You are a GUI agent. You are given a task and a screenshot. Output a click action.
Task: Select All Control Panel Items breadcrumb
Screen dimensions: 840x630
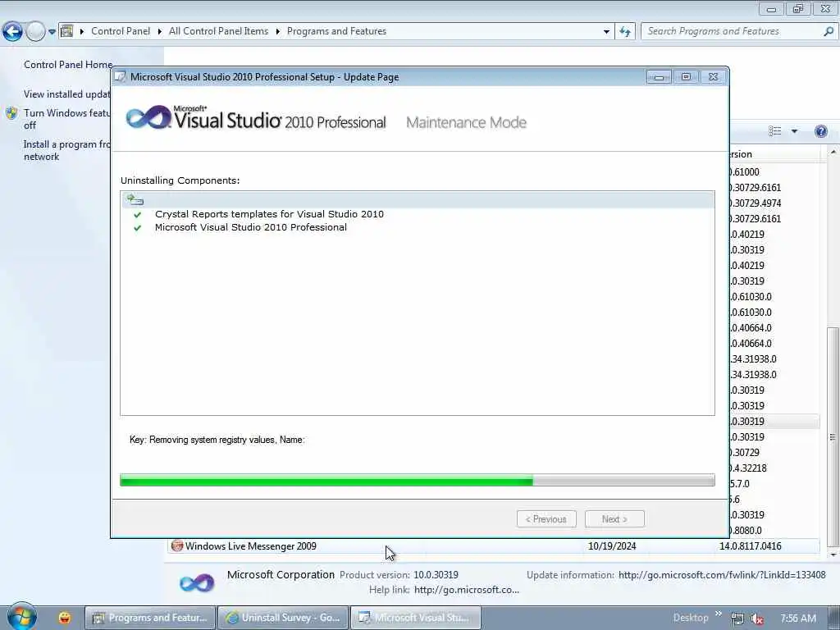[x=218, y=31]
